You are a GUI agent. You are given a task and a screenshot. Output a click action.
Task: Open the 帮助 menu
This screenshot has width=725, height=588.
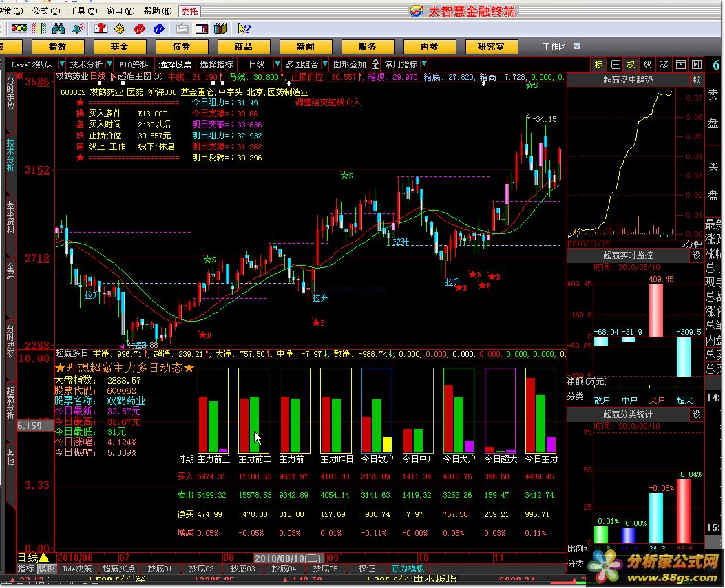157,10
